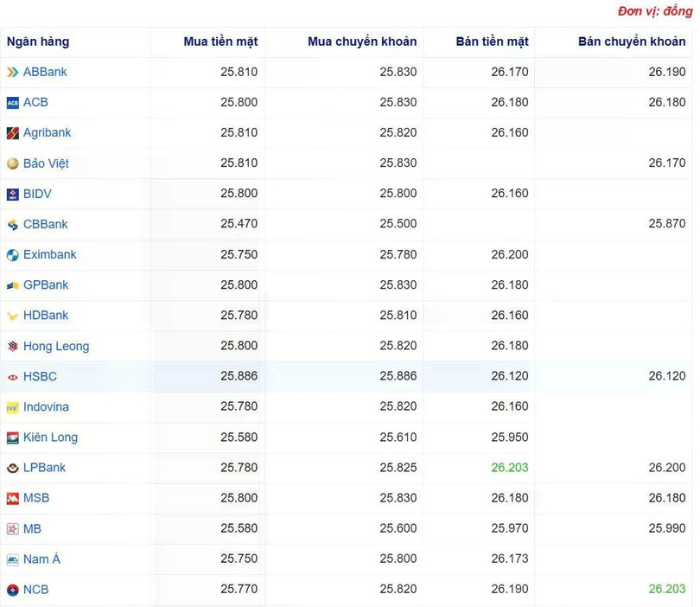This screenshot has height=607, width=700.
Task: Go to the CBBank link
Action: [46, 224]
